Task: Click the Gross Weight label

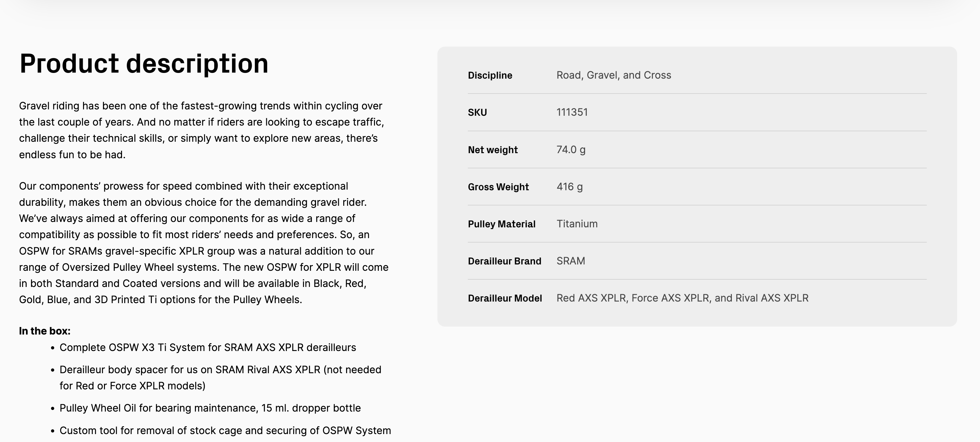Action: tap(498, 187)
